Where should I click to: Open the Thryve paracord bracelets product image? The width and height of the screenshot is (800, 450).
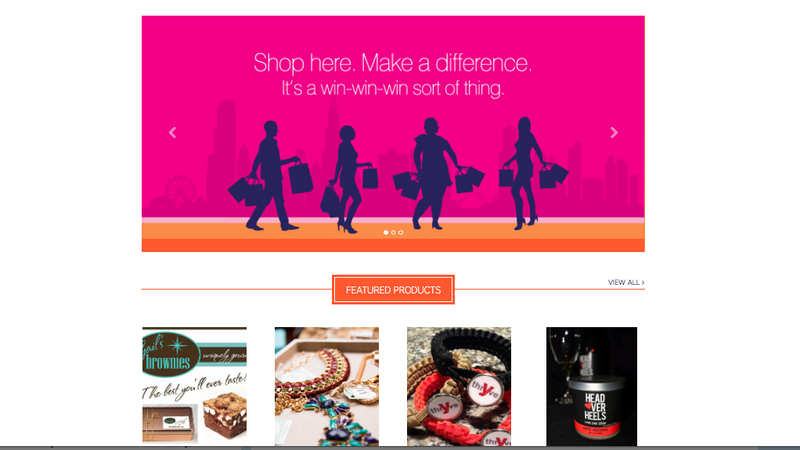point(459,386)
